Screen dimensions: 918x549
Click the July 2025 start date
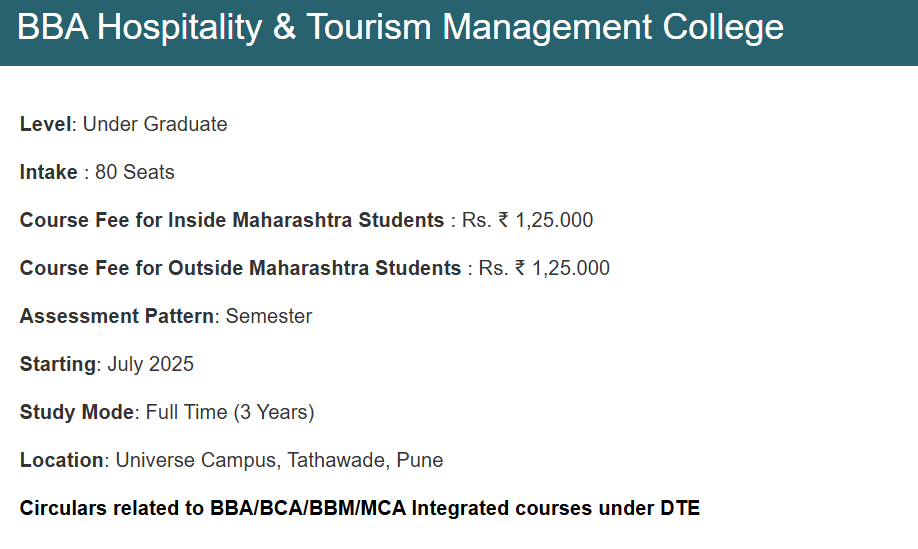pyautogui.click(x=149, y=364)
